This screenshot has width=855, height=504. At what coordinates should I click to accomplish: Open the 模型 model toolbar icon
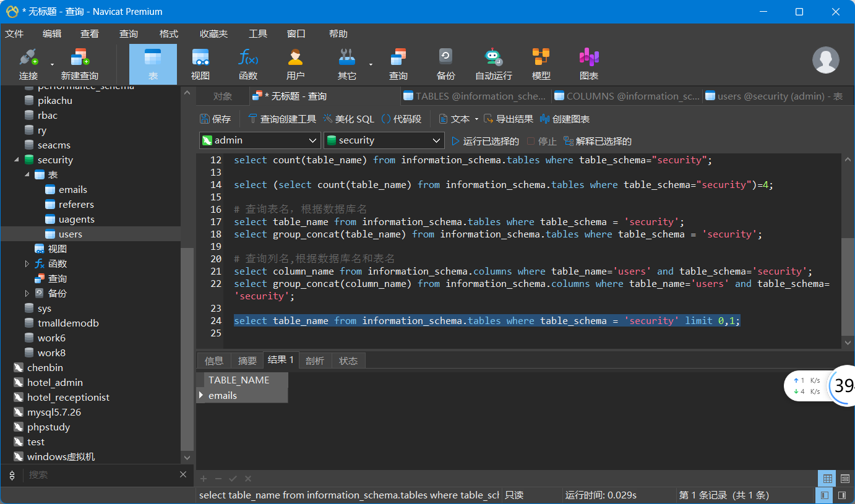tap(541, 64)
